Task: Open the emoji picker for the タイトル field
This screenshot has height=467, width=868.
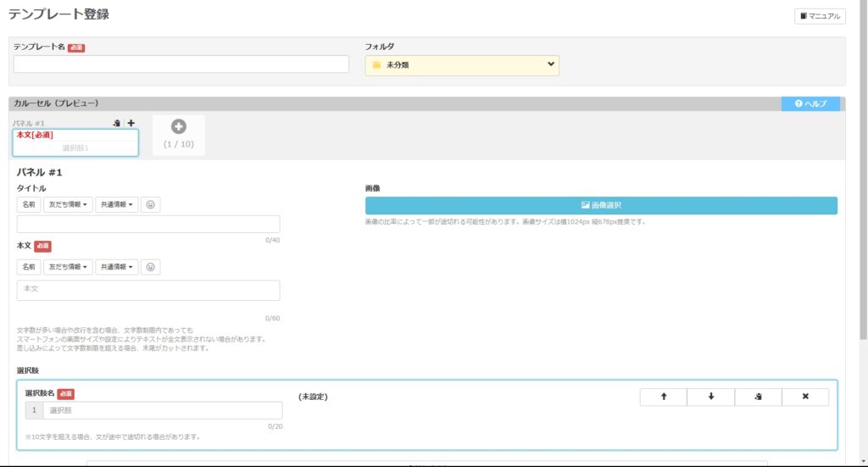Action: click(151, 204)
